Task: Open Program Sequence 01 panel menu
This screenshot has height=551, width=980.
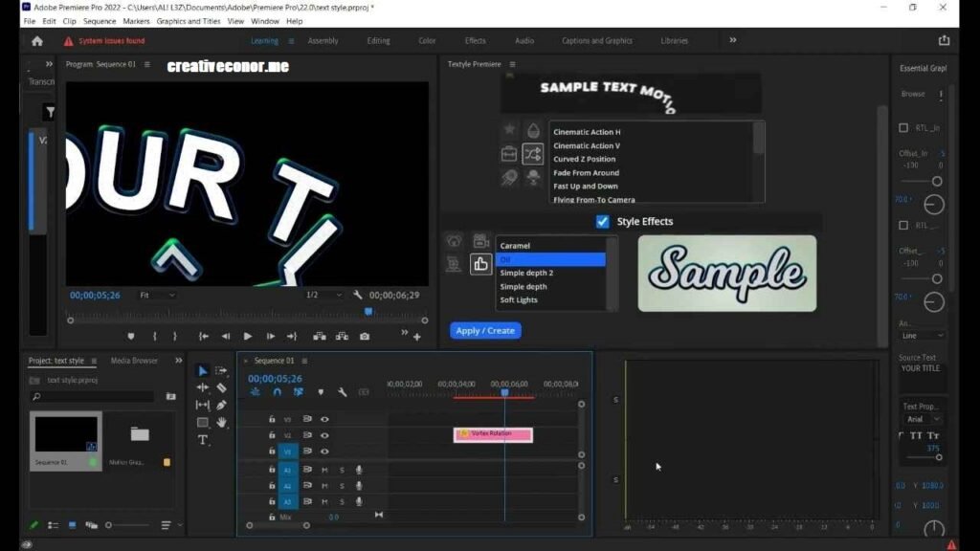Action: point(146,64)
